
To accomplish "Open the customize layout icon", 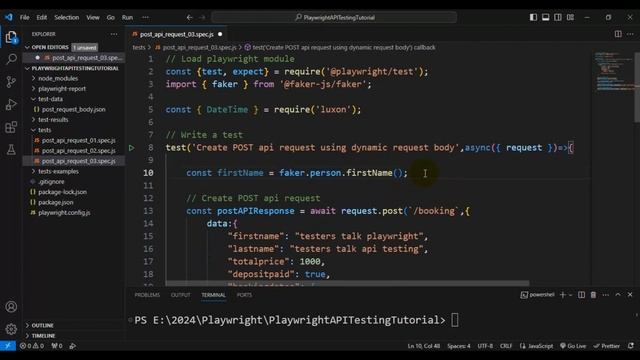I will tap(570, 17).
